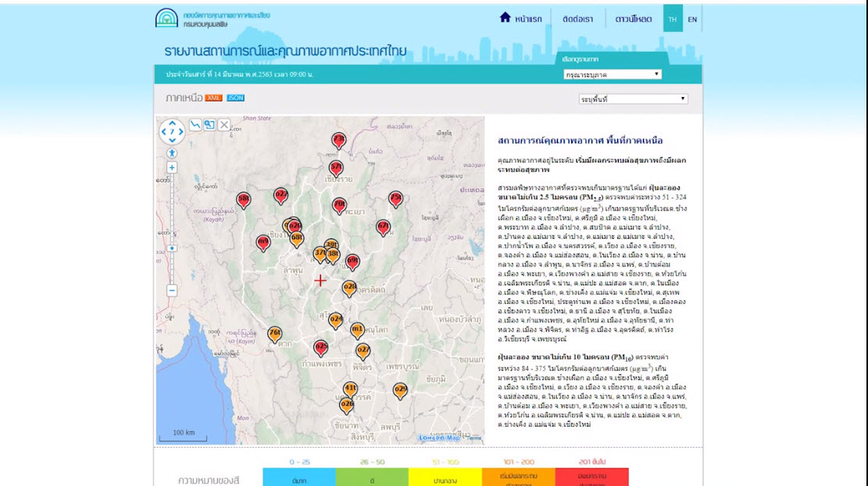Click the red 73t station marker
868x486 pixels.
click(x=339, y=140)
